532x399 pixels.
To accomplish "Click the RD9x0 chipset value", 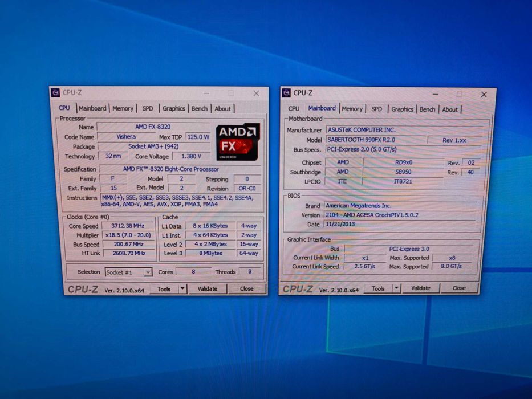I will pyautogui.click(x=403, y=162).
